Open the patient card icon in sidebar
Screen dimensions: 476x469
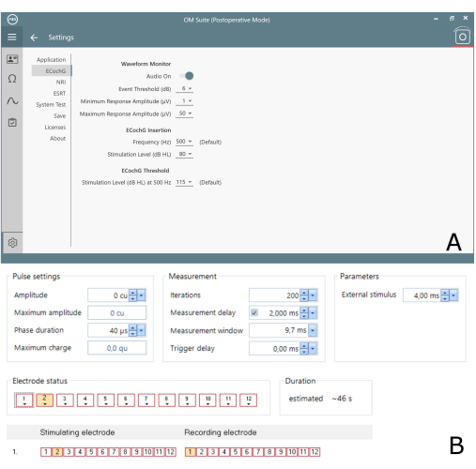point(12,59)
